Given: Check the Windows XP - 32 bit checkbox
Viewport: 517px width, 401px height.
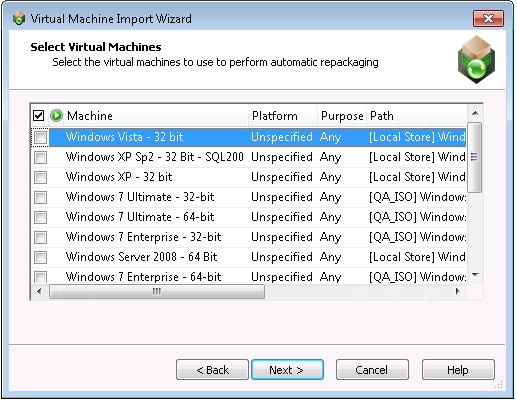Looking at the screenshot, I should point(41,177).
